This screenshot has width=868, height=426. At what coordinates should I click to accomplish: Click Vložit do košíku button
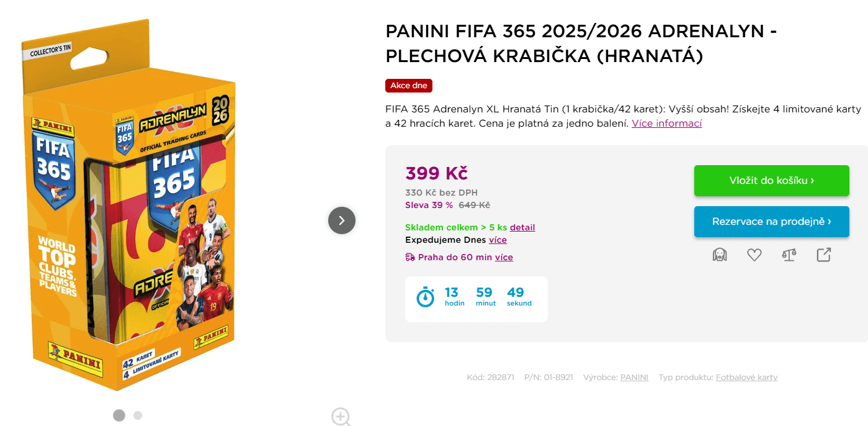771,180
